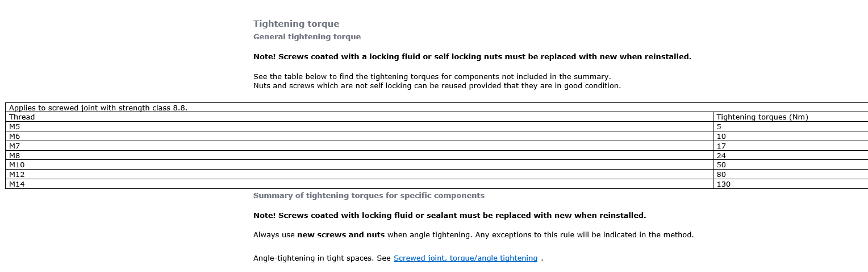The image size is (868, 272).
Task: Select the M5 thread cell
Action: coord(15,127)
